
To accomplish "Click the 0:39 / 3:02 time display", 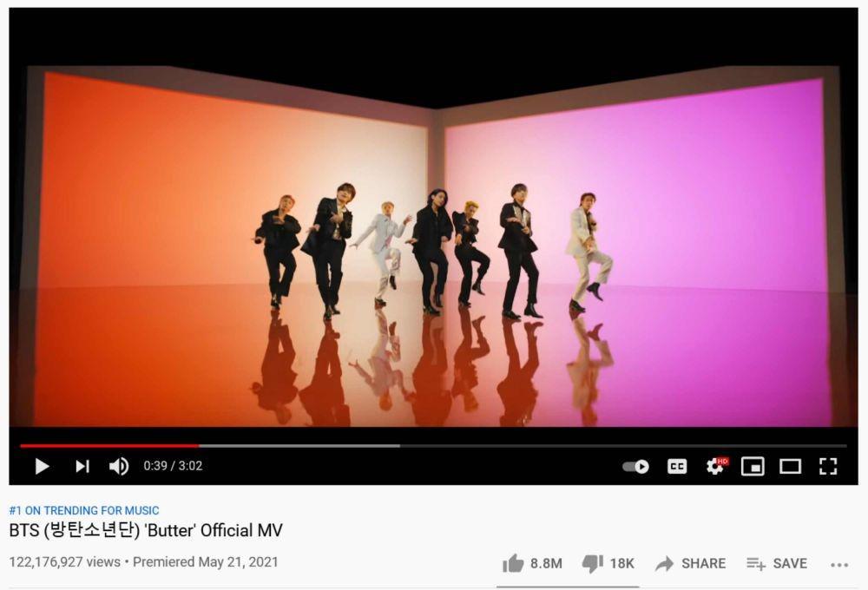I will click(173, 466).
